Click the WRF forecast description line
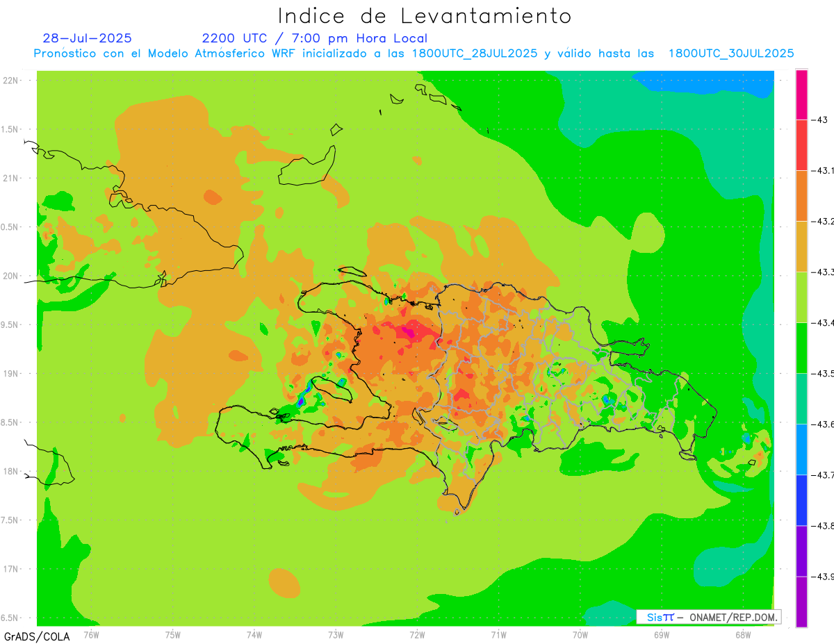 click(x=414, y=53)
